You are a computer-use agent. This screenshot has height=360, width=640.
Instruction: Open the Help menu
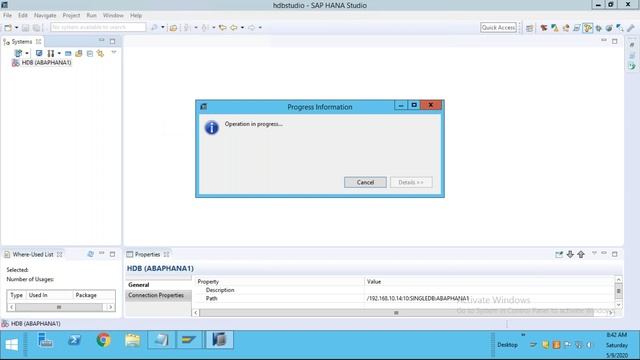[136, 16]
